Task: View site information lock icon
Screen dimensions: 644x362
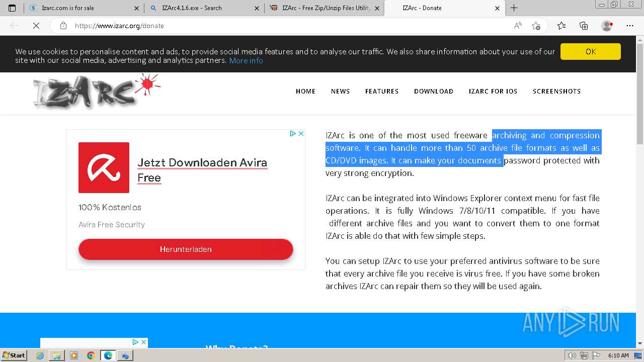Action: pos(63,26)
